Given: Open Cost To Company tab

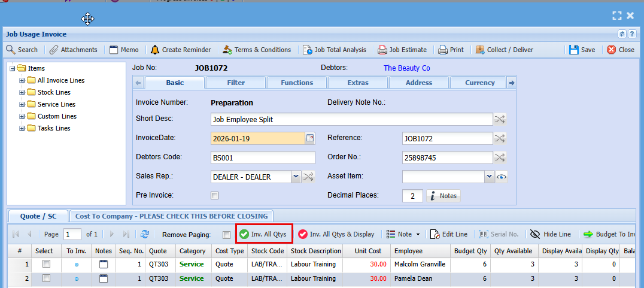Looking at the screenshot, I should pyautogui.click(x=172, y=216).
